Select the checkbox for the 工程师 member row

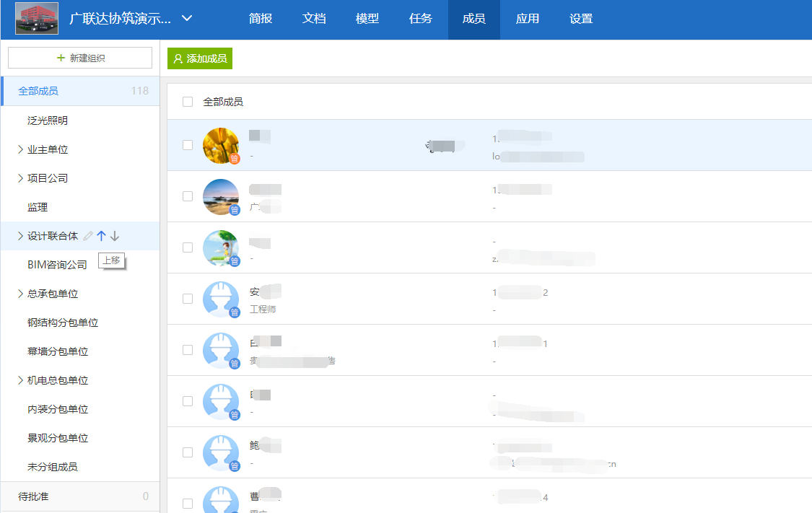tap(188, 299)
